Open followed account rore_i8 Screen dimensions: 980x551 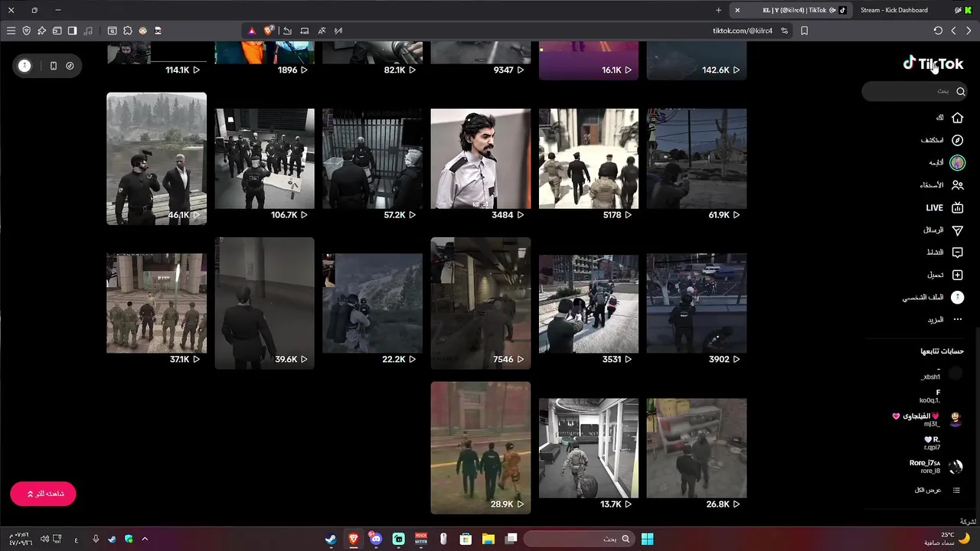click(936, 466)
